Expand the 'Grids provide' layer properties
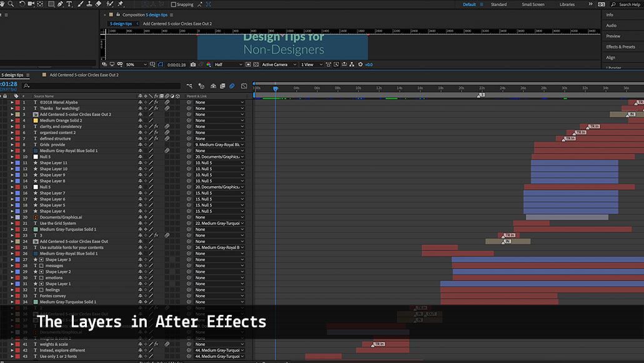 click(12, 145)
